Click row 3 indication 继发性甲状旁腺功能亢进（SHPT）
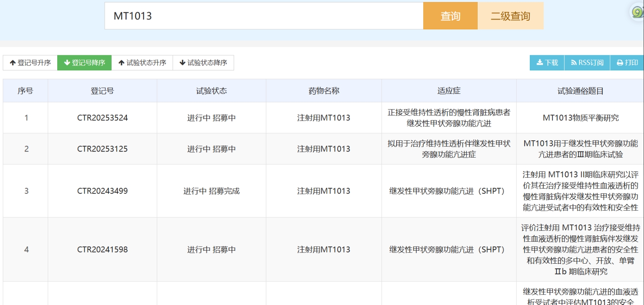644x305 pixels. point(449,191)
